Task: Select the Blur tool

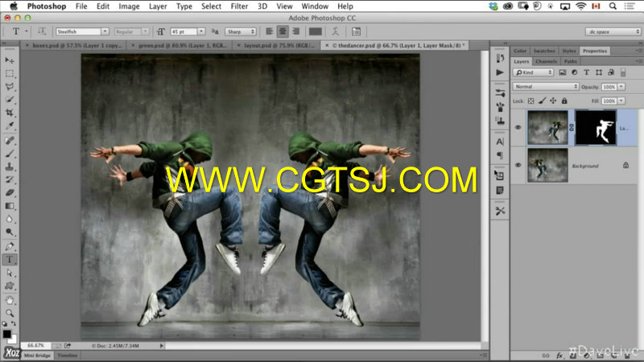Action: 10,219
